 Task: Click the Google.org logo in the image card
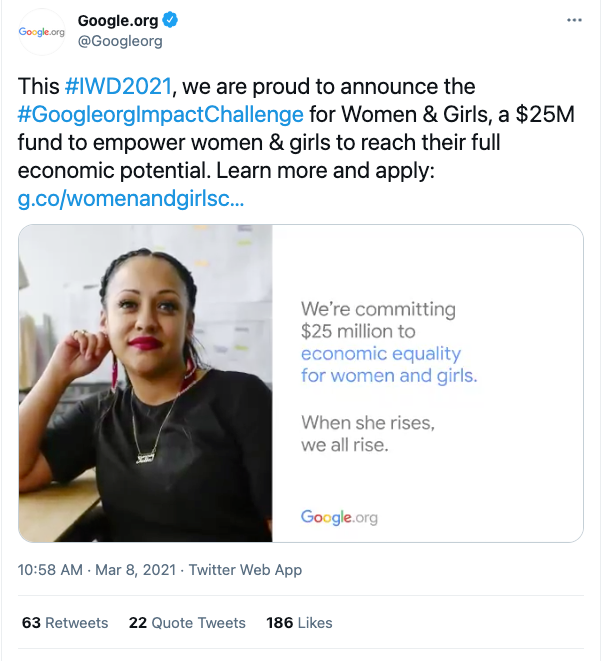tap(339, 517)
